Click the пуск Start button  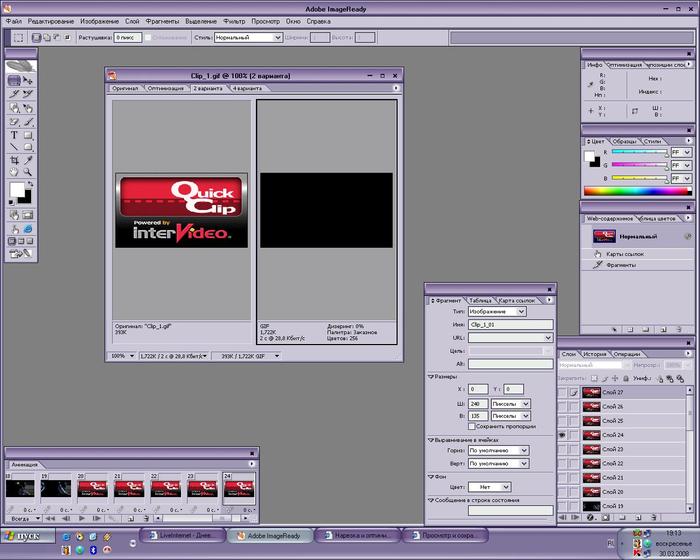(x=28, y=536)
